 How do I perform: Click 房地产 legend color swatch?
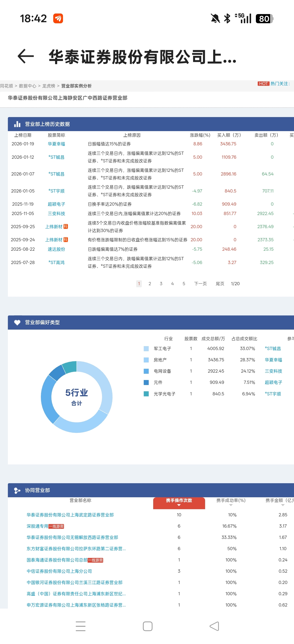(146, 360)
